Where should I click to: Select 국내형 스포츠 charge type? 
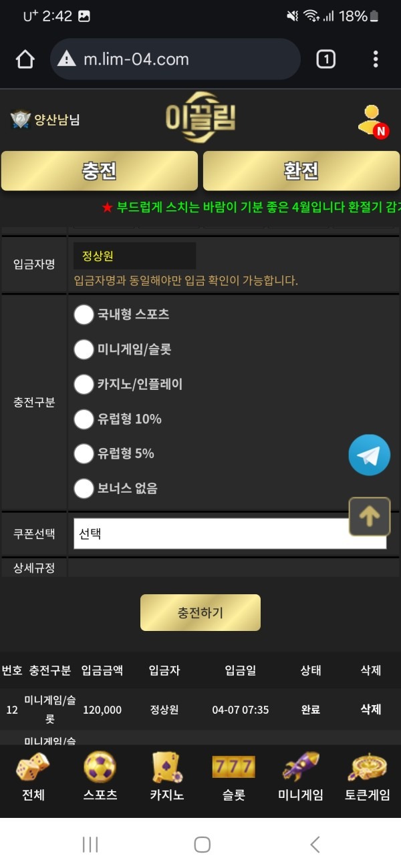coord(84,313)
